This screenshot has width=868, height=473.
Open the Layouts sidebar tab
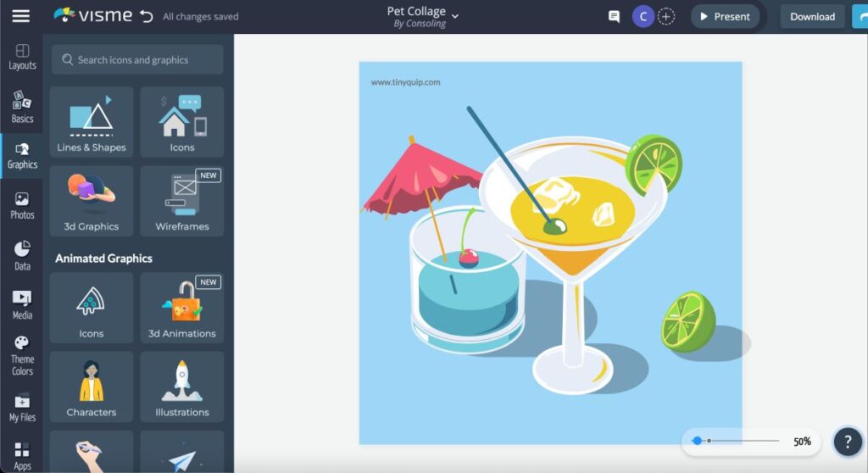(22, 57)
